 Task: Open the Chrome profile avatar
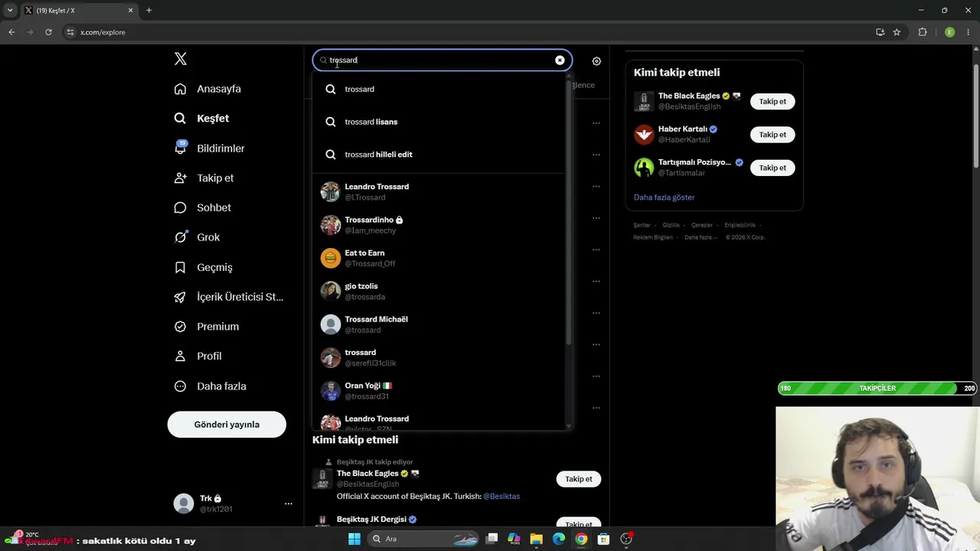[949, 32]
